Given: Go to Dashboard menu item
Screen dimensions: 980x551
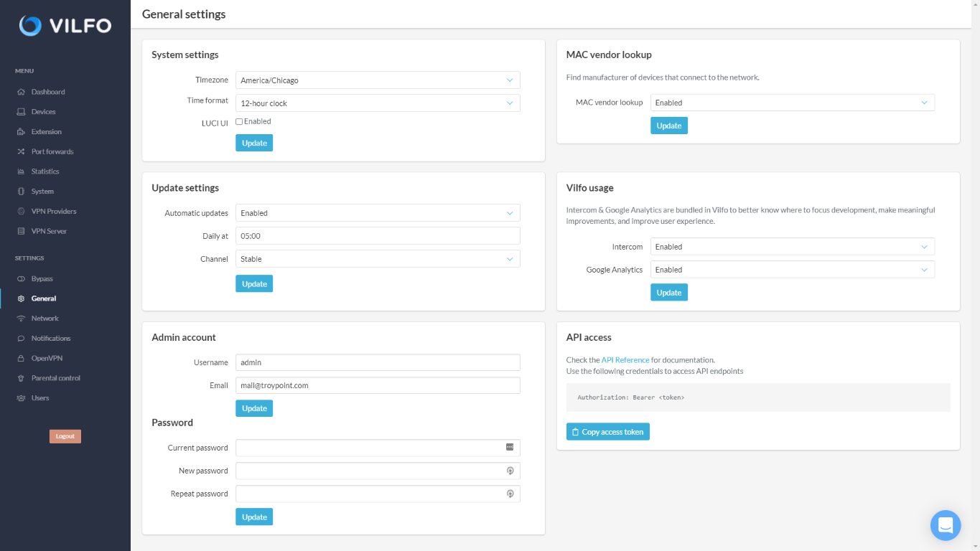Looking at the screenshot, I should 48,92.
